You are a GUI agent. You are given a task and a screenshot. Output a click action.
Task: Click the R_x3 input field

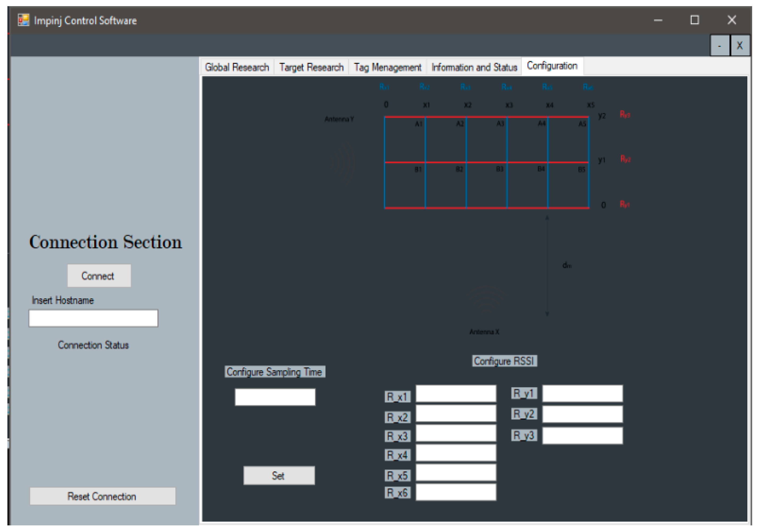click(456, 433)
